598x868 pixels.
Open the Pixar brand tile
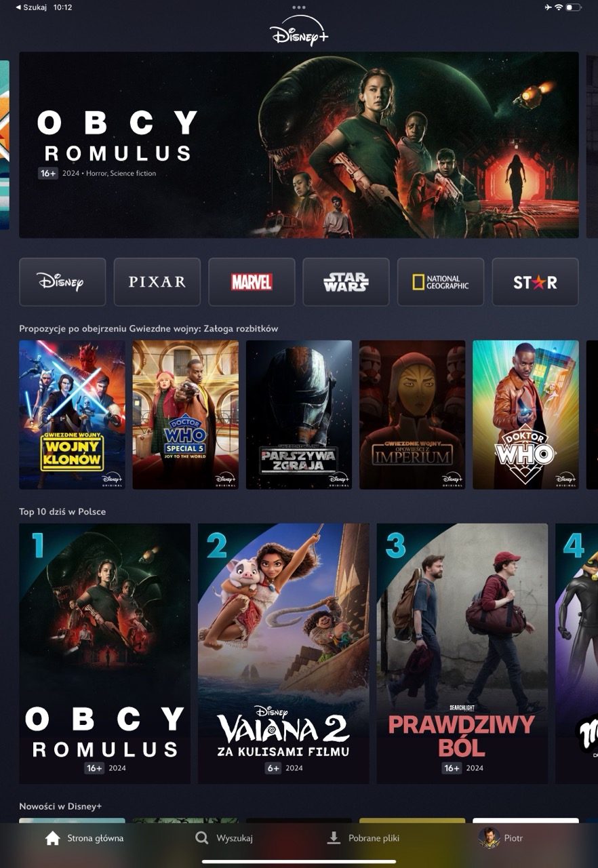[x=157, y=282]
